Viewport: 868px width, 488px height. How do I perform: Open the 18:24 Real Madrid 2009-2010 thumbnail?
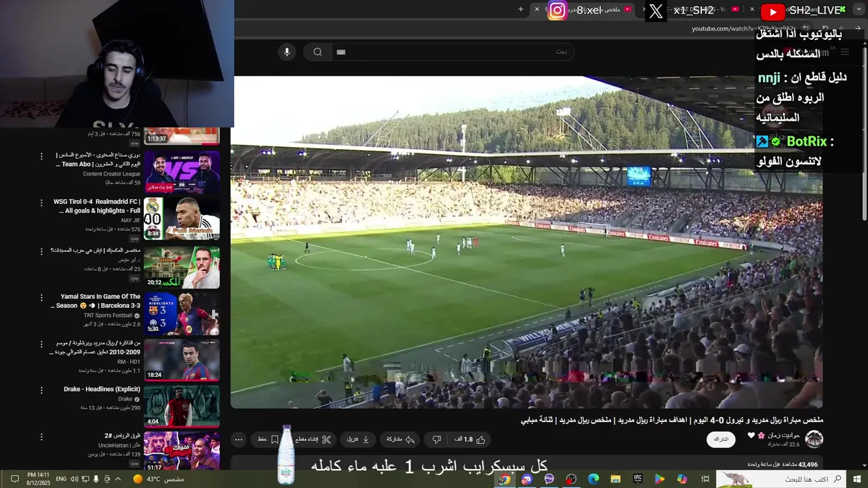(182, 360)
